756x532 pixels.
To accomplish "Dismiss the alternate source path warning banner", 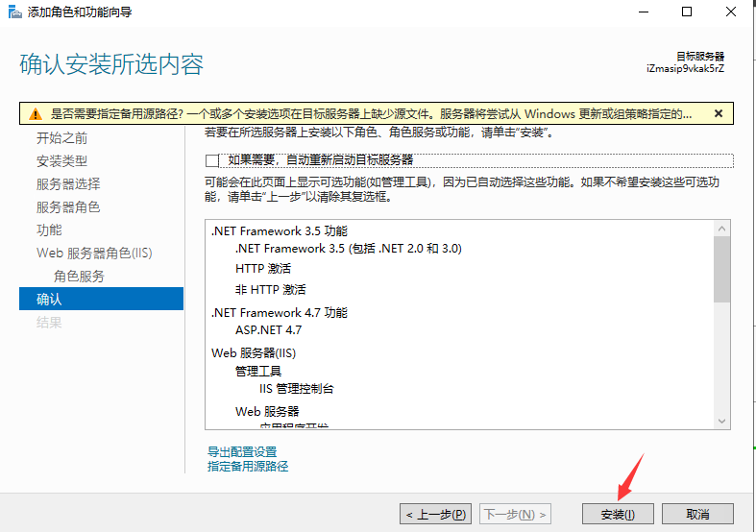I will 718,113.
